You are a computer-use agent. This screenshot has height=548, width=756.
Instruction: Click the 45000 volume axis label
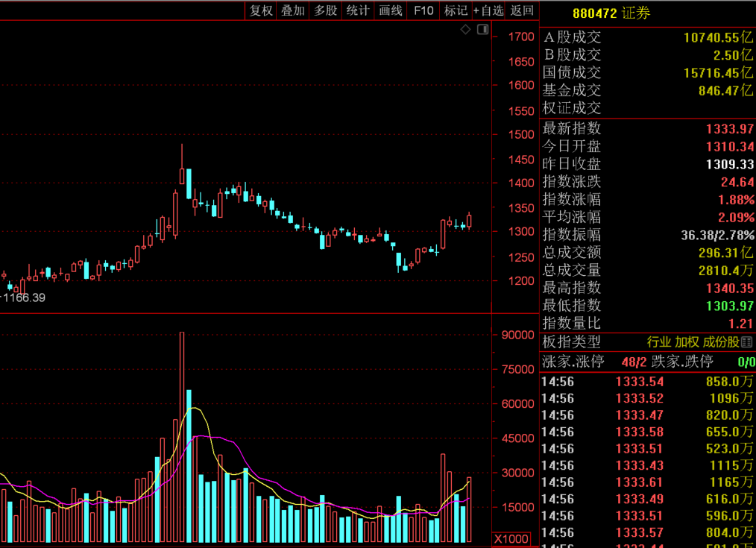tap(518, 438)
